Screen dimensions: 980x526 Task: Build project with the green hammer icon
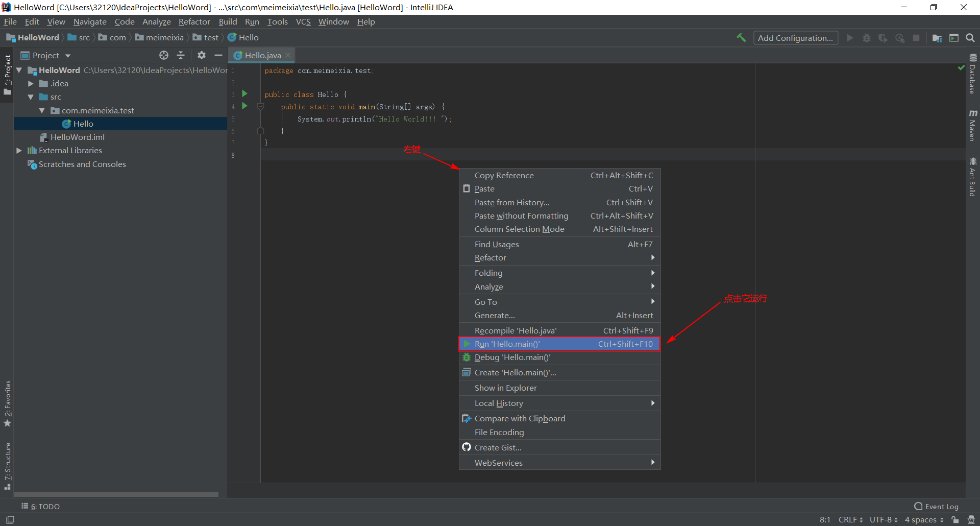coord(741,38)
